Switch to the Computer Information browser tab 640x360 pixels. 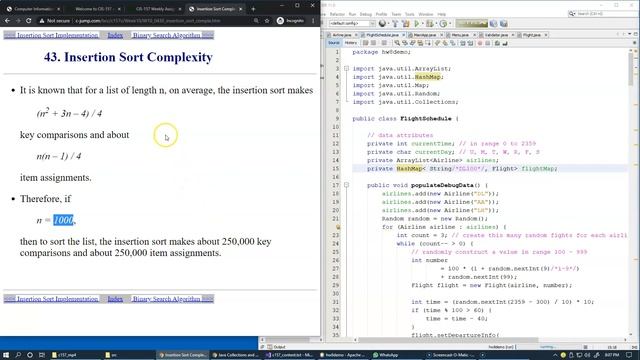(32, 9)
